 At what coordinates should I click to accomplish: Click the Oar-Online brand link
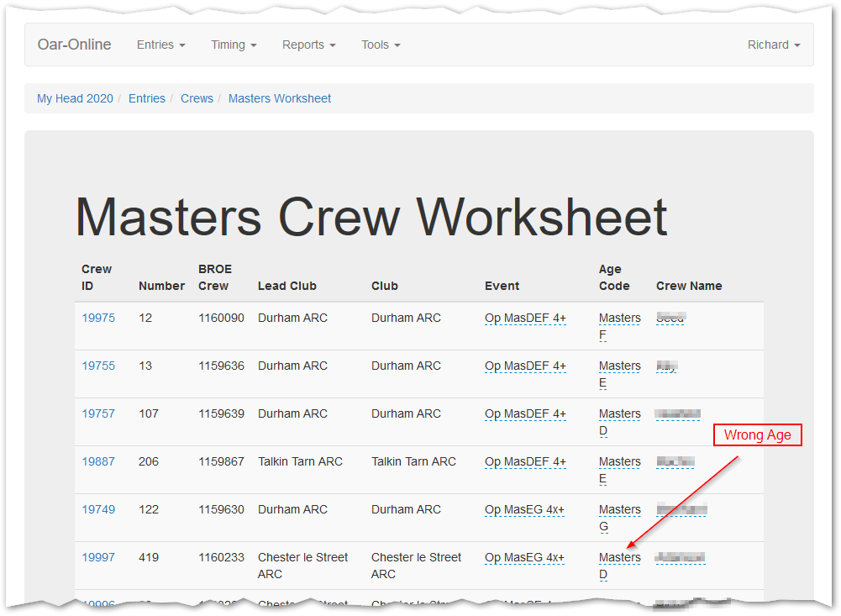pyautogui.click(x=74, y=45)
